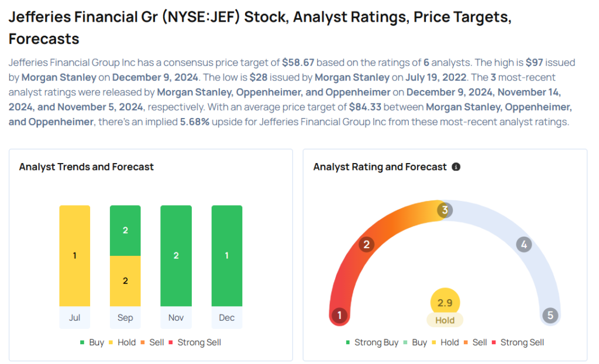The width and height of the screenshot is (599, 364).
Task: Toggle Buy legend in Analyst Trends chart
Action: pos(92,342)
